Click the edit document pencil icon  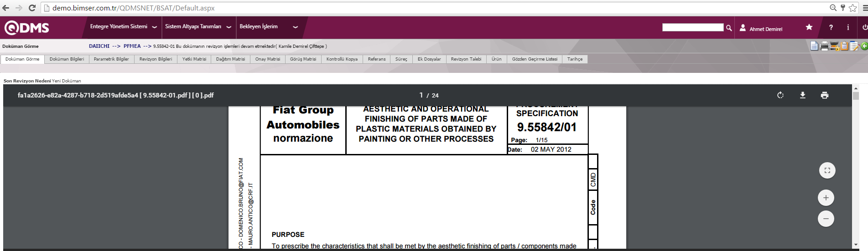854,46
